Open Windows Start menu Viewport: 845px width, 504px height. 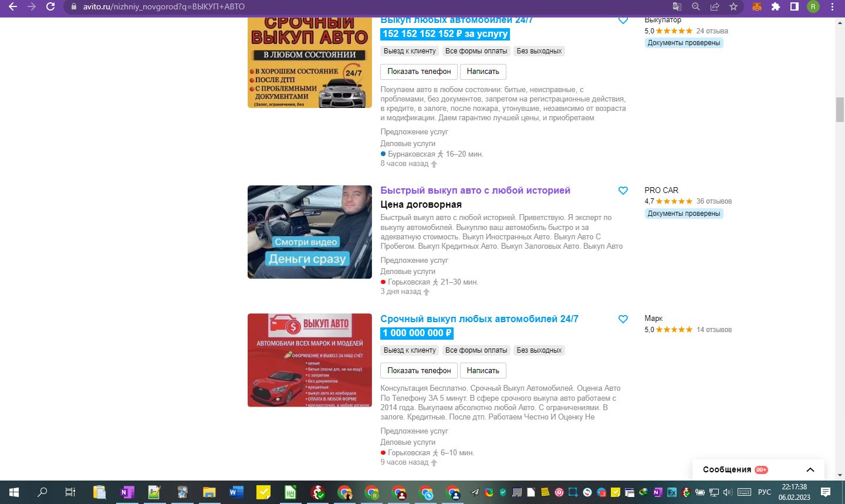(14, 492)
